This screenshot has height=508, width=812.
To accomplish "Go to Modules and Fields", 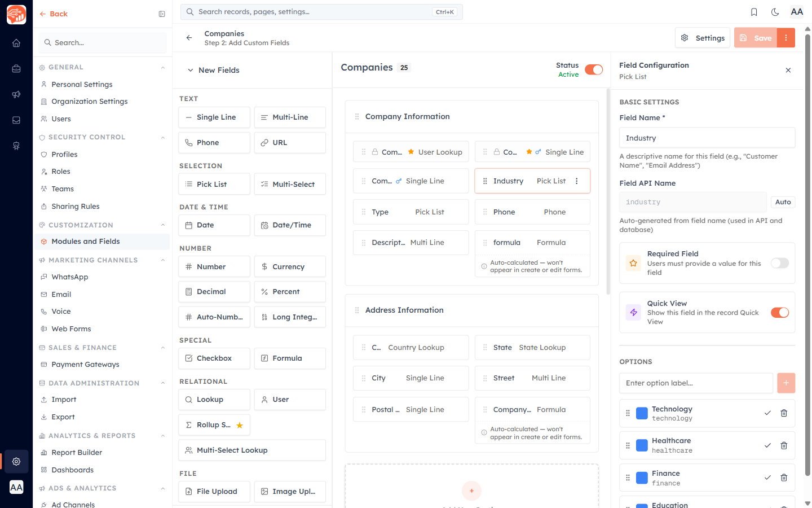I will (x=102, y=242).
